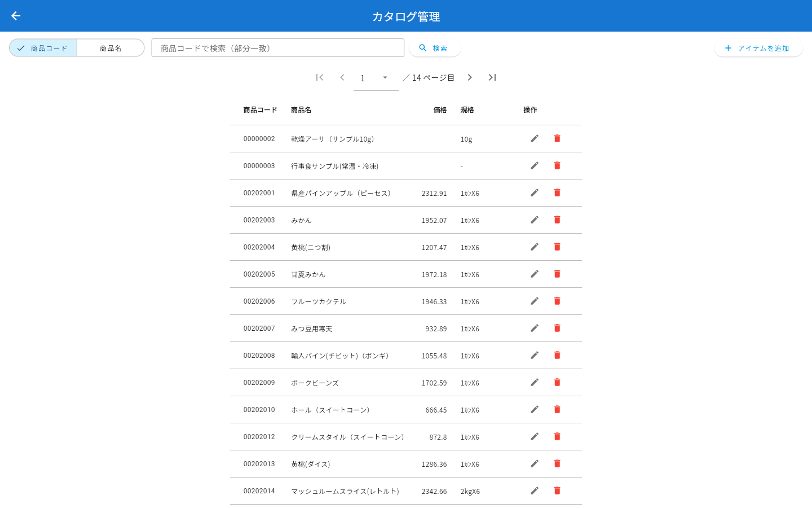Edit item 00202001 県産パインアップル
The height and width of the screenshot is (508, 812).
535,192
